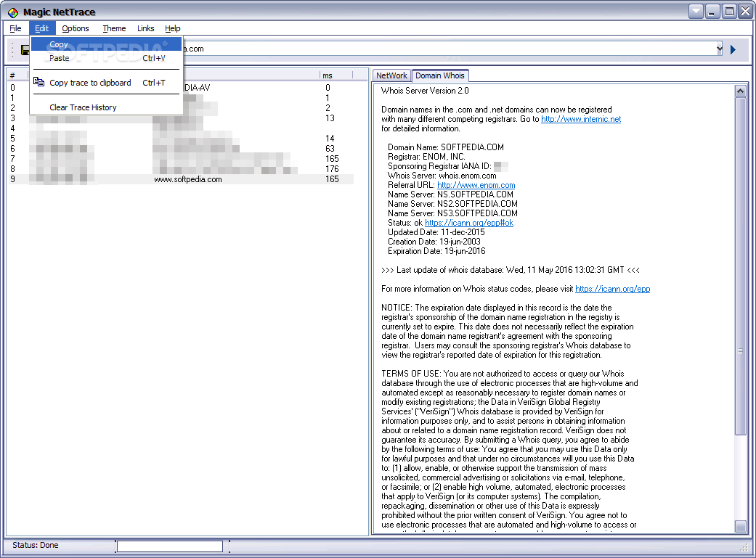This screenshot has height=558, width=756.
Task: Click the Magic NetTrace title bar app icon
Action: [13, 12]
